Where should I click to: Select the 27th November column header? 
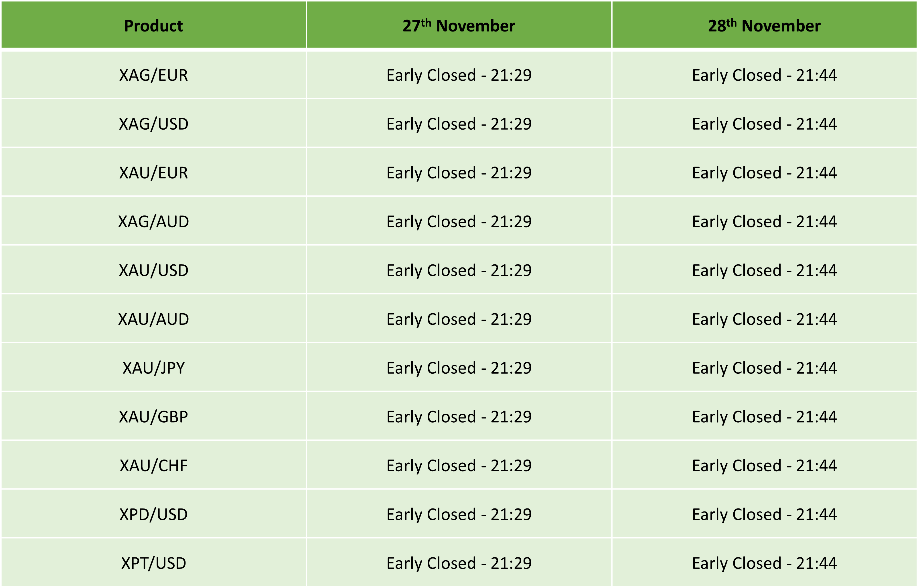coord(459,25)
